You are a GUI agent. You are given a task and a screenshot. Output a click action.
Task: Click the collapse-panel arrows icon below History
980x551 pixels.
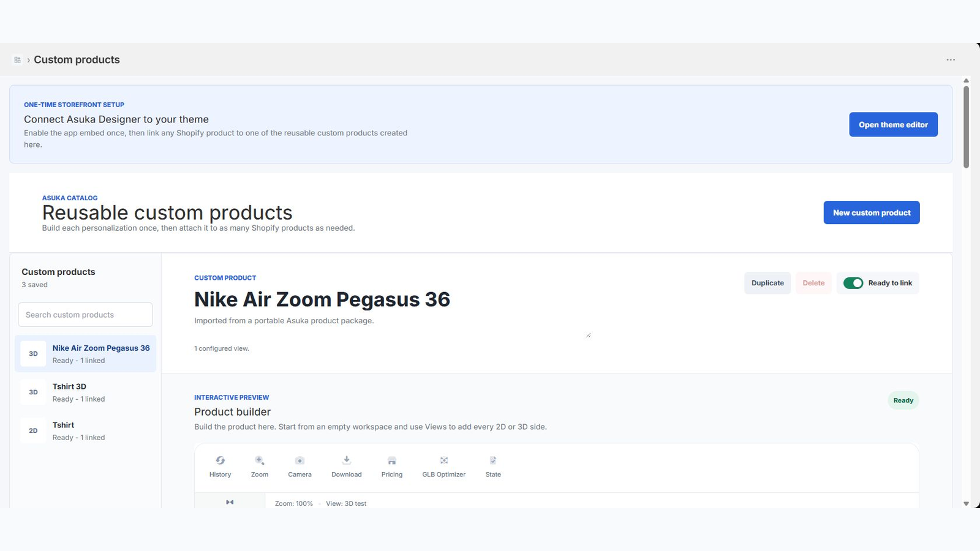[x=230, y=502]
